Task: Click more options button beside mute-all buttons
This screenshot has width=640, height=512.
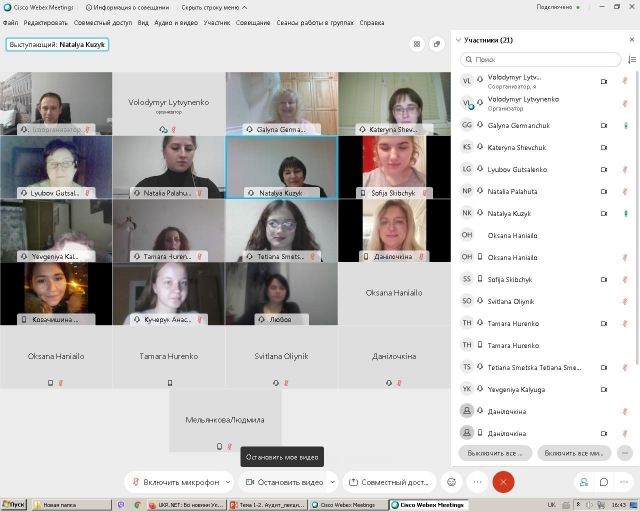Action: [x=625, y=453]
